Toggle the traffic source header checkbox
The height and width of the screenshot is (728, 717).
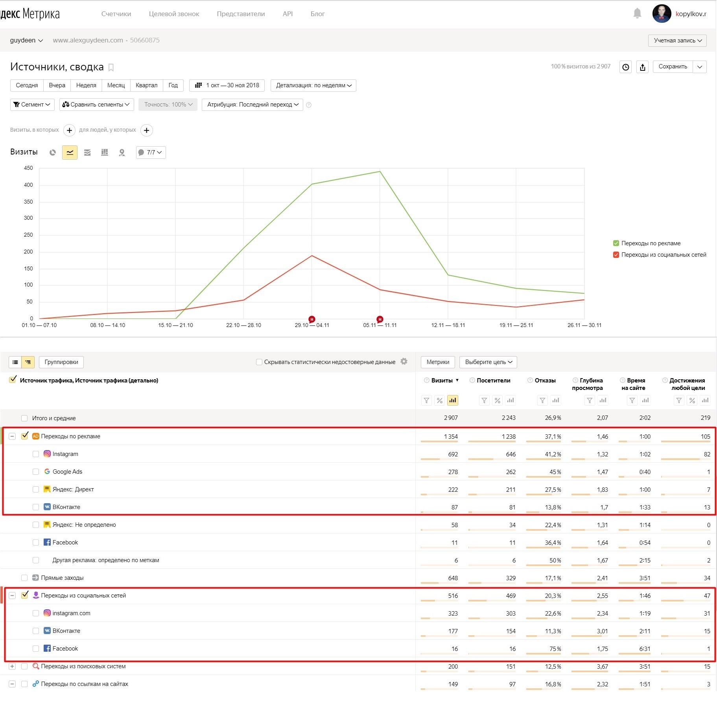[x=13, y=380]
